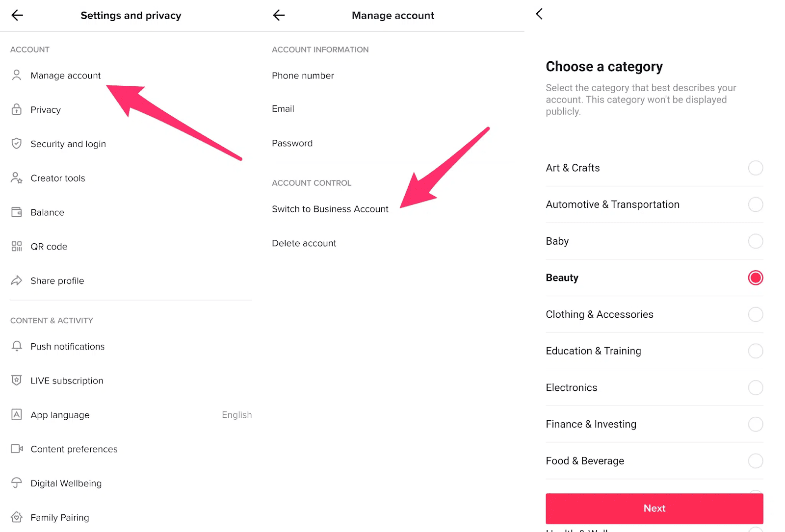The width and height of the screenshot is (785, 532).
Task: Select the Manage account person icon
Action: [16, 75]
